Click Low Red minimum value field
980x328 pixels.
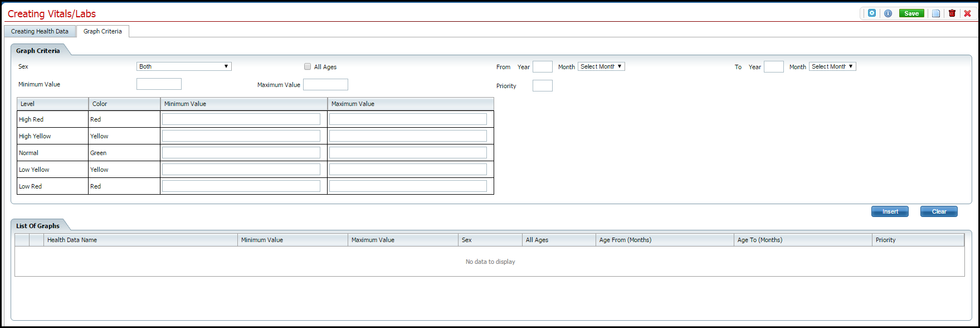pyautogui.click(x=241, y=186)
